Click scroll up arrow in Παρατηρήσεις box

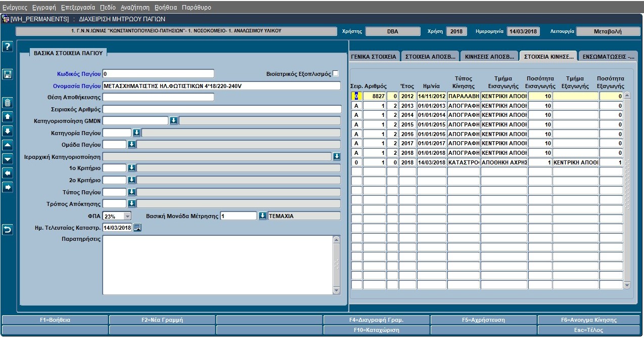click(337, 240)
